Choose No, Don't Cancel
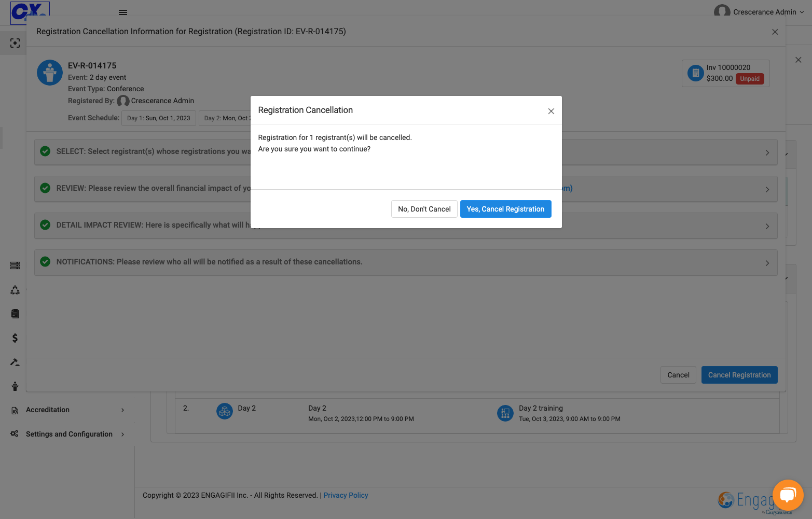Viewport: 812px width, 519px height. [424, 209]
